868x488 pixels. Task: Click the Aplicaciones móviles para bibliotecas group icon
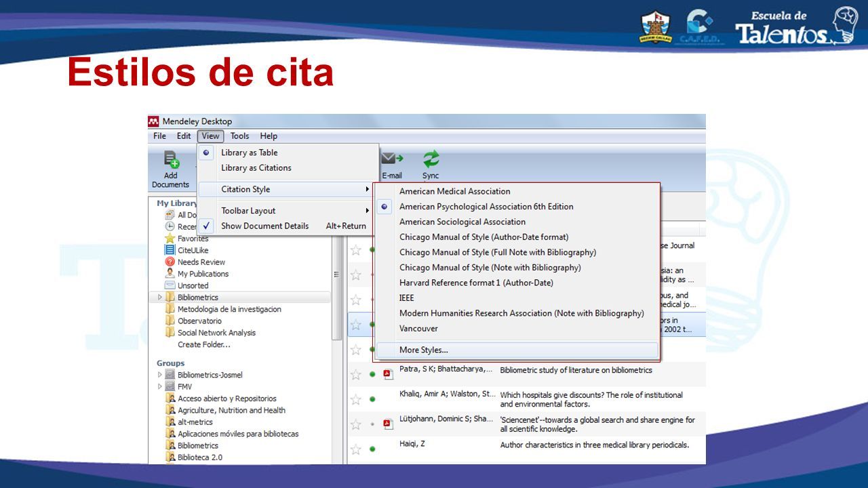[170, 434]
